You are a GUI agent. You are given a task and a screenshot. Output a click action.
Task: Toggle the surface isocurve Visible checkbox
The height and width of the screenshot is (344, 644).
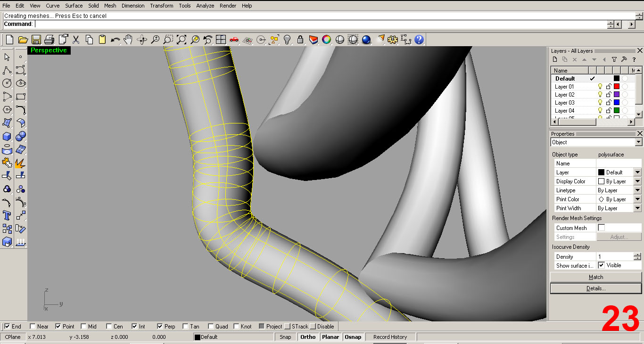point(601,265)
